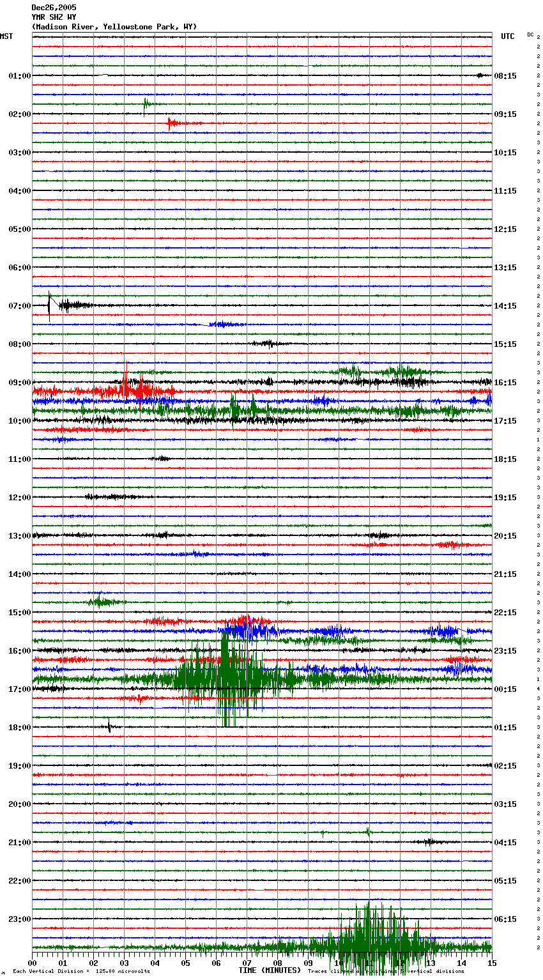
Task: Click the 00:15 UTC time label
Action: 505,689
